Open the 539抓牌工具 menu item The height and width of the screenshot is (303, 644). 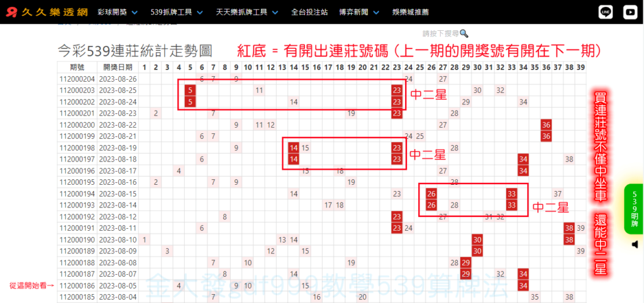(171, 13)
